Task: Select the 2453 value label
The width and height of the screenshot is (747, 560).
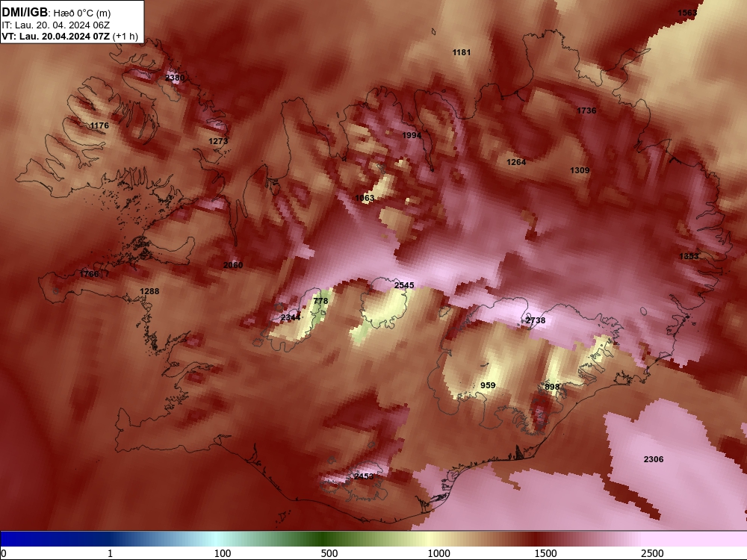Action: pos(364,476)
